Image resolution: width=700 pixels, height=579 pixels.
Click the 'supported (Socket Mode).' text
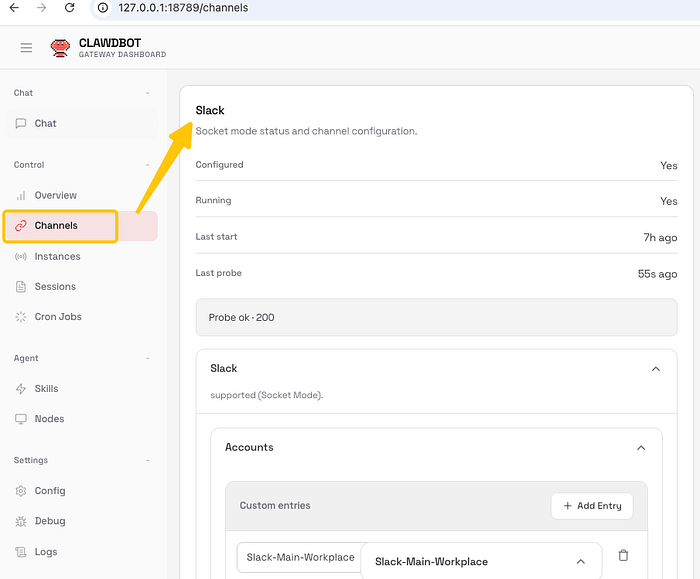coord(267,395)
